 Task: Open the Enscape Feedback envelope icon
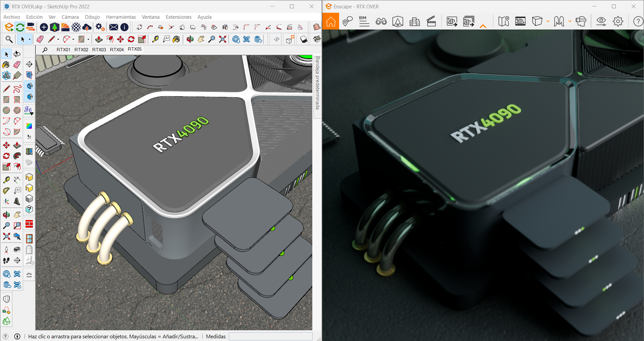point(114,27)
